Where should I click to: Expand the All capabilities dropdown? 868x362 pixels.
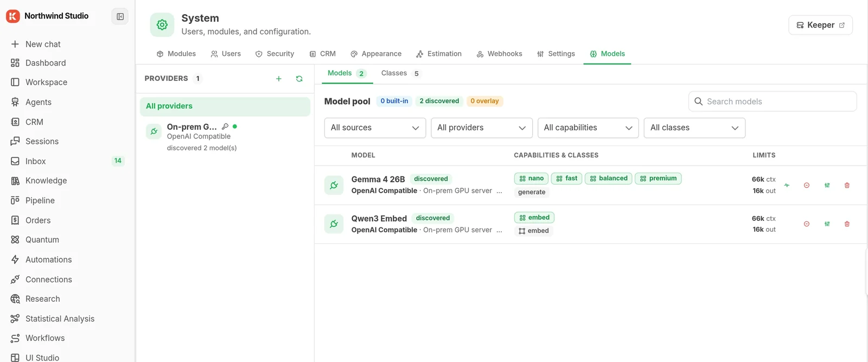pos(588,128)
